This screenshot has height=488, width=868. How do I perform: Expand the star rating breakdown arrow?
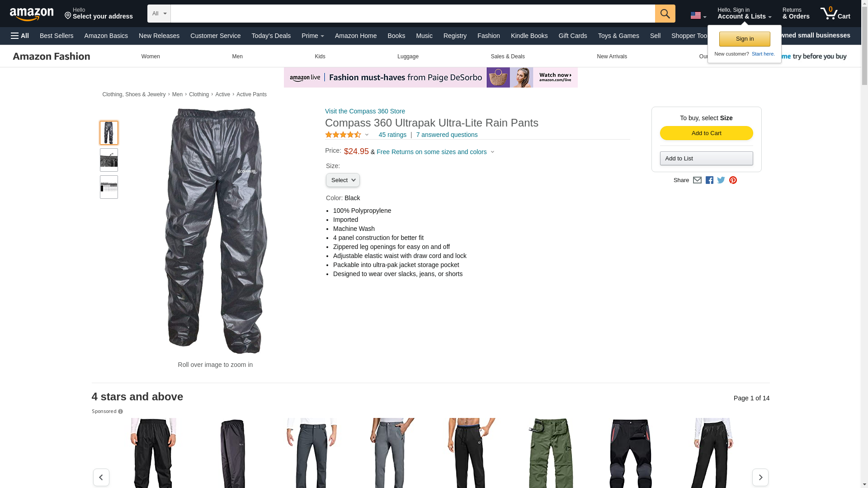point(367,135)
